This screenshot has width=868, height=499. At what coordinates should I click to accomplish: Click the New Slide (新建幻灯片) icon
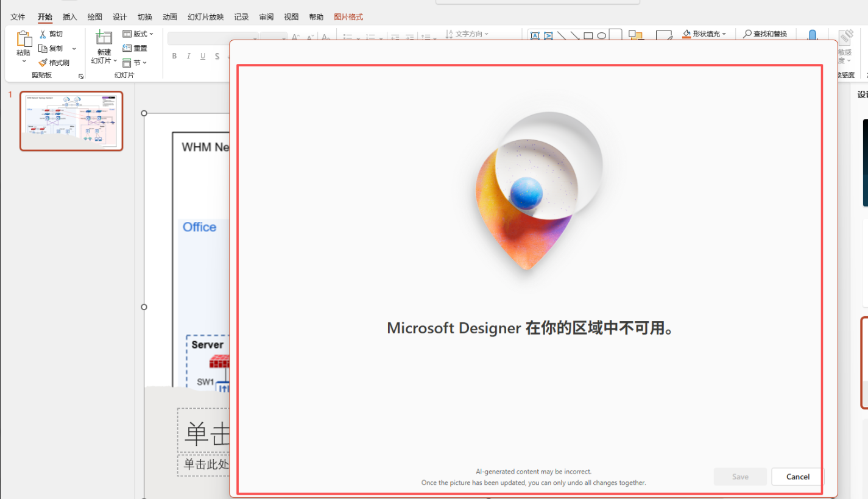(104, 38)
